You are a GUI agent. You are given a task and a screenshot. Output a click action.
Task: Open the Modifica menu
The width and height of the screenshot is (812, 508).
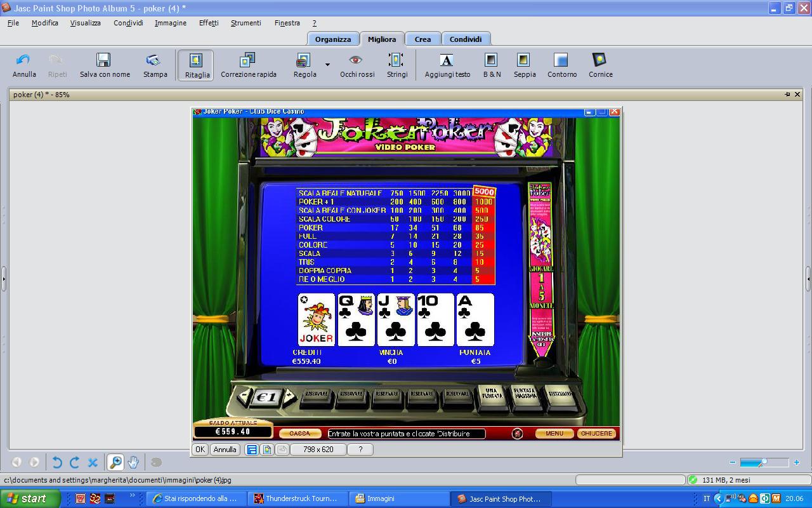pyautogui.click(x=44, y=23)
